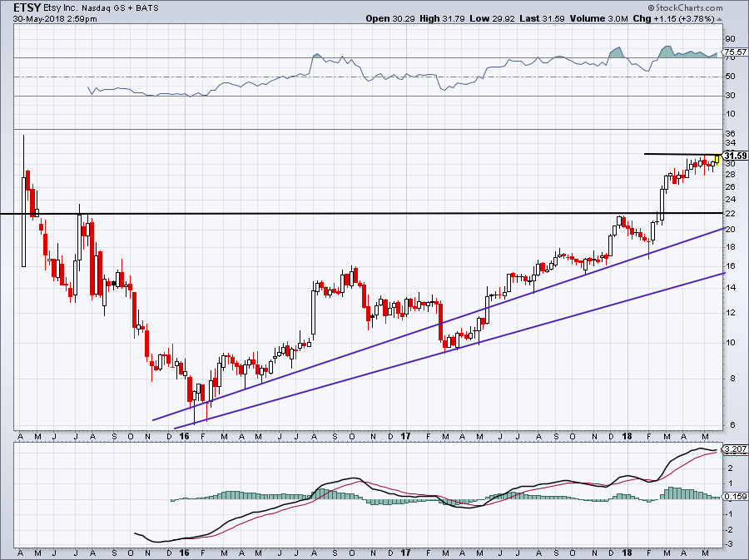Click the 26 price axis label

point(731,187)
